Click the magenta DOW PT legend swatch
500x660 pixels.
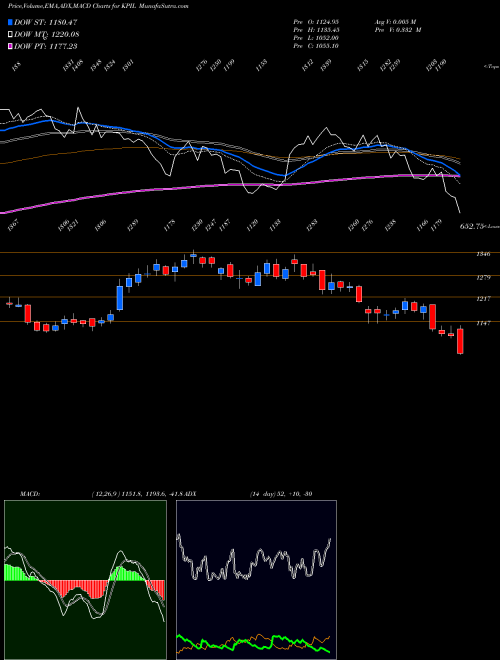pos(11,46)
